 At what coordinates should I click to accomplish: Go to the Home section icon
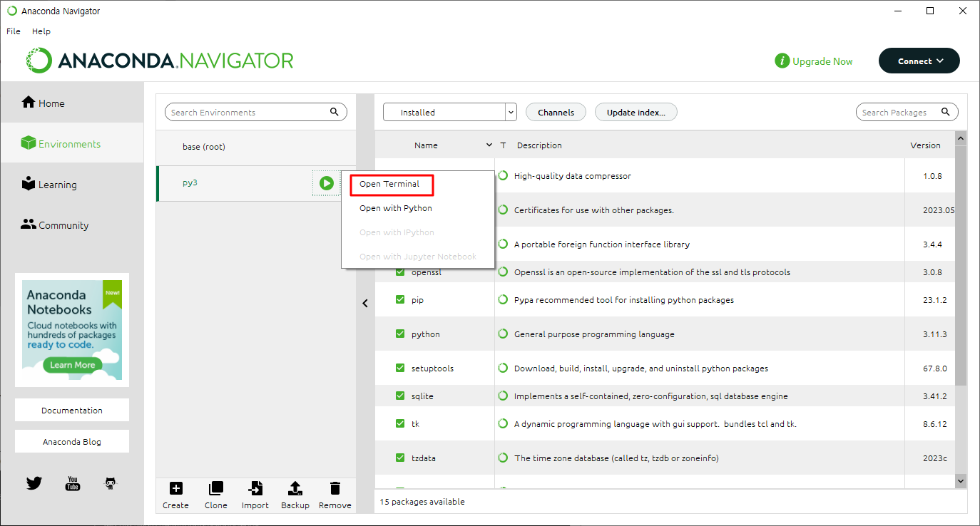click(x=29, y=102)
